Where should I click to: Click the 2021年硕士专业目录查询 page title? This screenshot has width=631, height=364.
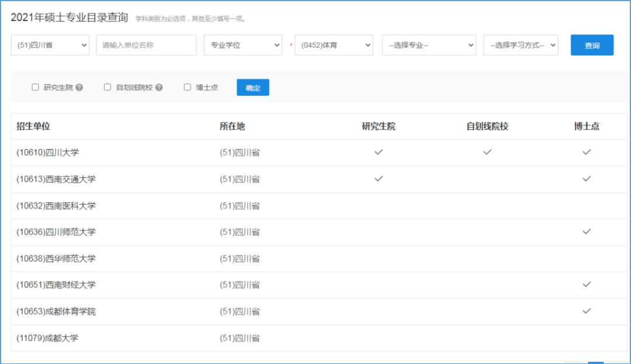click(69, 18)
